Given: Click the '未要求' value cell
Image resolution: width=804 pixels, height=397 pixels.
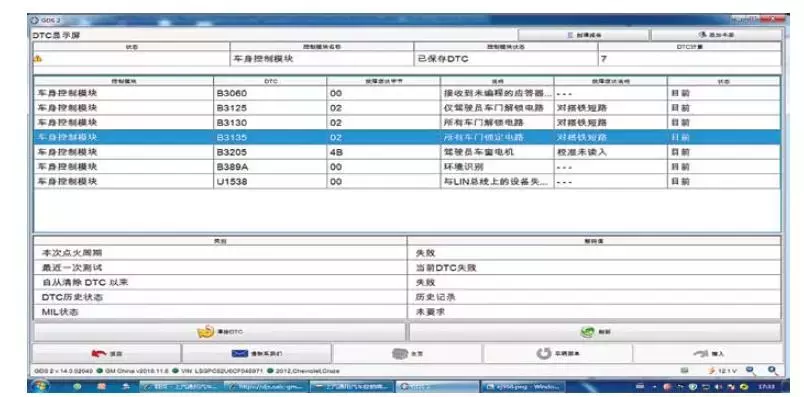Looking at the screenshot, I should 594,312.
